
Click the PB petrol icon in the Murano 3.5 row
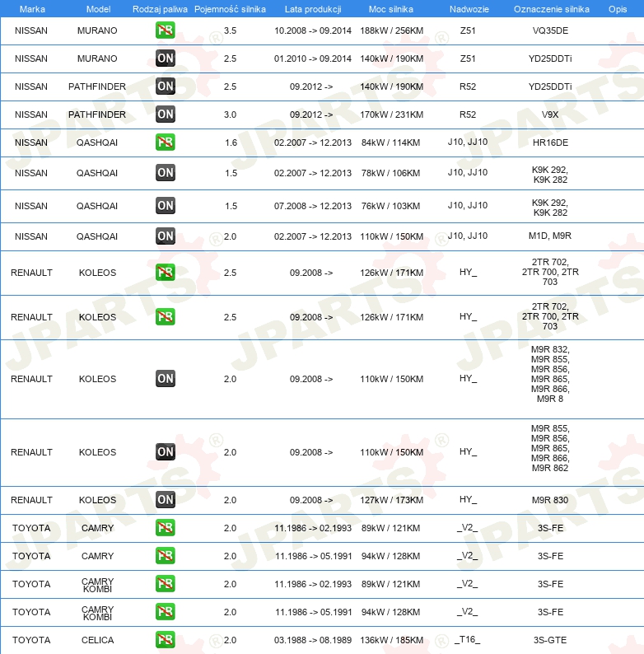point(166,30)
